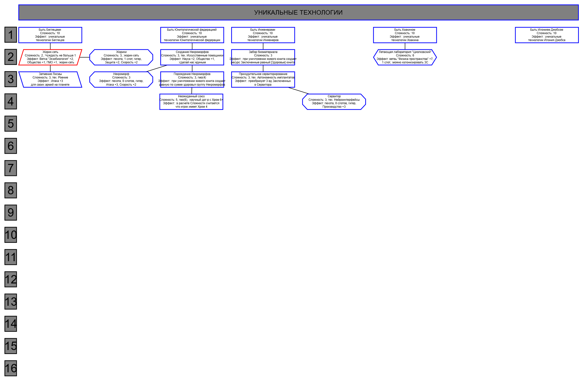This screenshot has width=588, height=380.
Task: Click the УНИКАЛЬНЫЕ ТЕХНОЛОГИИ header bar
Action: coord(298,12)
